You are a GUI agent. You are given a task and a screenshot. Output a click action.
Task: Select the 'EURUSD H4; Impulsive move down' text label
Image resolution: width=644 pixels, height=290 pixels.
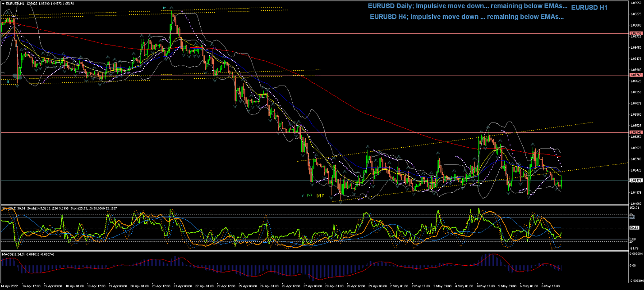pos(466,17)
